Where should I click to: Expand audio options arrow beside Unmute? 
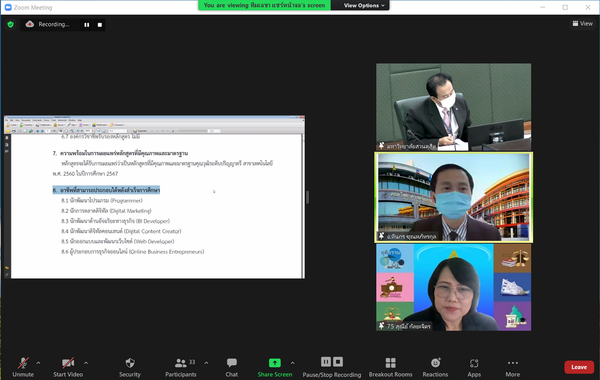(38, 363)
